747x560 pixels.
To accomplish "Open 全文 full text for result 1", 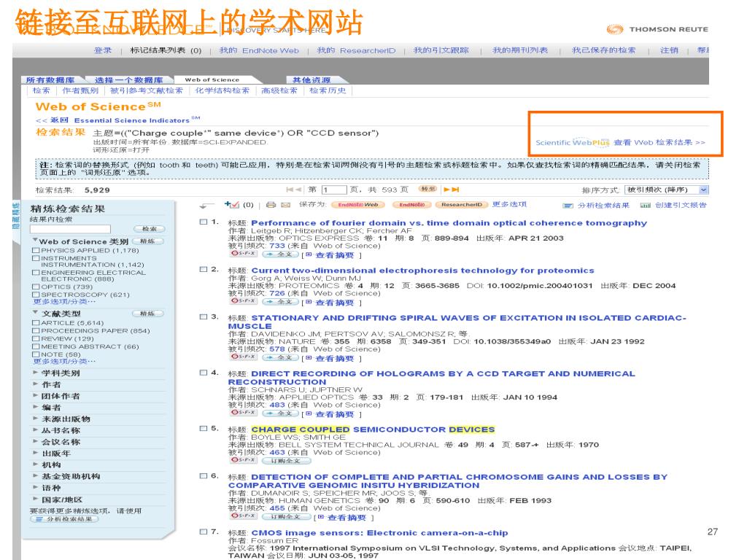I will 280,254.
